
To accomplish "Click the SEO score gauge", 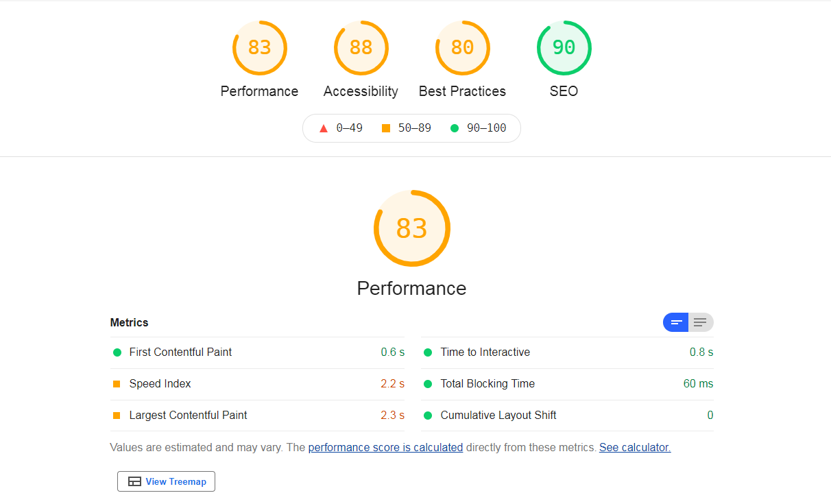I will coord(564,48).
